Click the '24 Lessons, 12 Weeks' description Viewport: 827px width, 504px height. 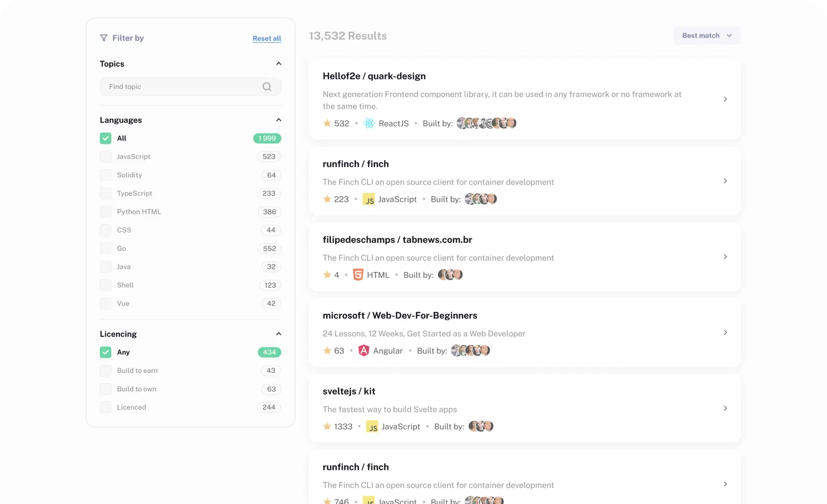click(x=424, y=334)
